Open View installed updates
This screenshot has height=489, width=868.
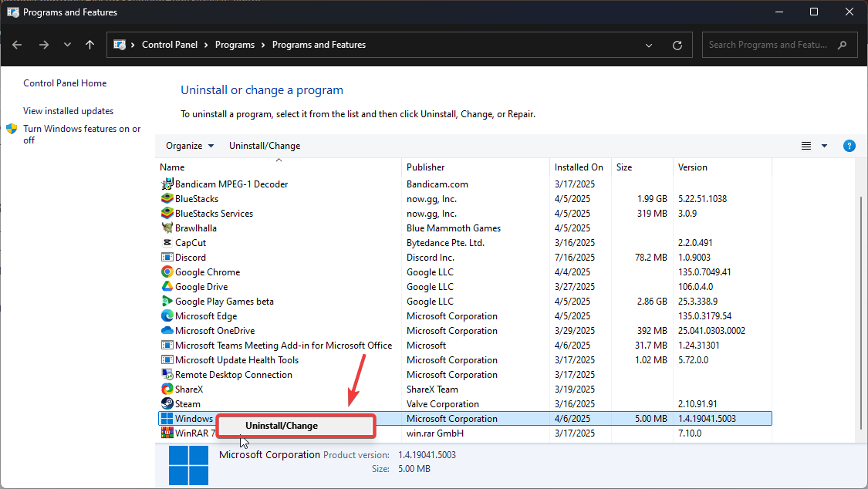click(x=68, y=110)
